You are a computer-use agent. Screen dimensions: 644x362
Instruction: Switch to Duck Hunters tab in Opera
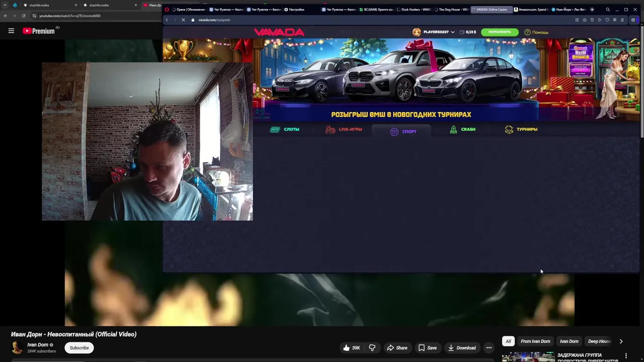[x=414, y=10]
